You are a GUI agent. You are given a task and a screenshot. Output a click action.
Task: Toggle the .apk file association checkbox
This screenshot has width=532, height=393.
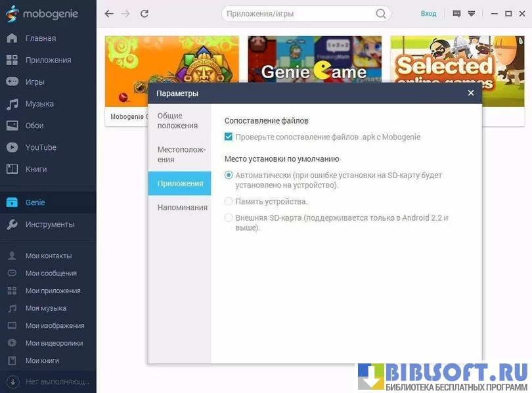(229, 137)
